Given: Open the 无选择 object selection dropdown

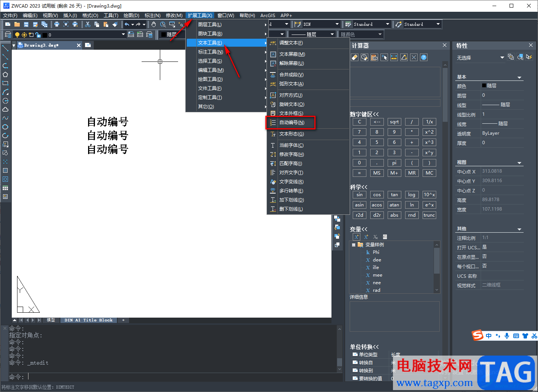Looking at the screenshot, I should [x=502, y=58].
